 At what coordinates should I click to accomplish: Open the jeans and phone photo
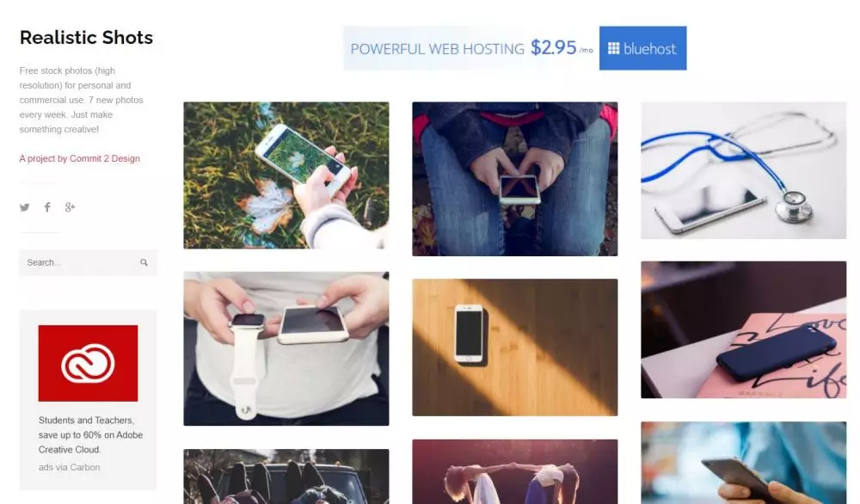[514, 179]
